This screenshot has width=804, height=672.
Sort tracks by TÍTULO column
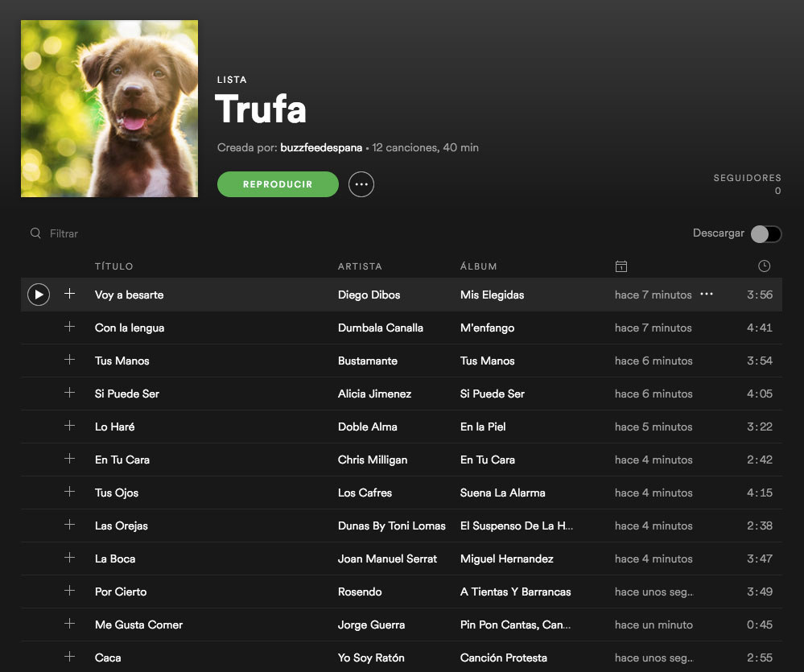click(113, 266)
